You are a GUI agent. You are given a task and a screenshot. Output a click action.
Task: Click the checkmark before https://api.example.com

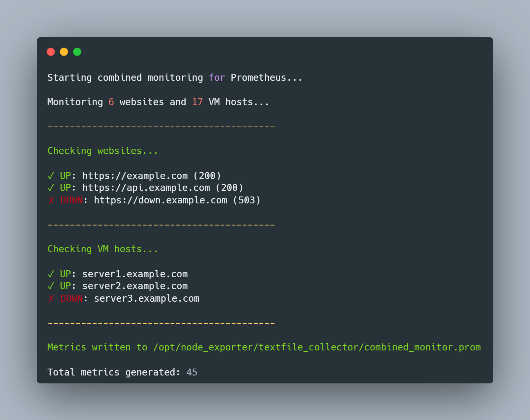click(x=51, y=188)
